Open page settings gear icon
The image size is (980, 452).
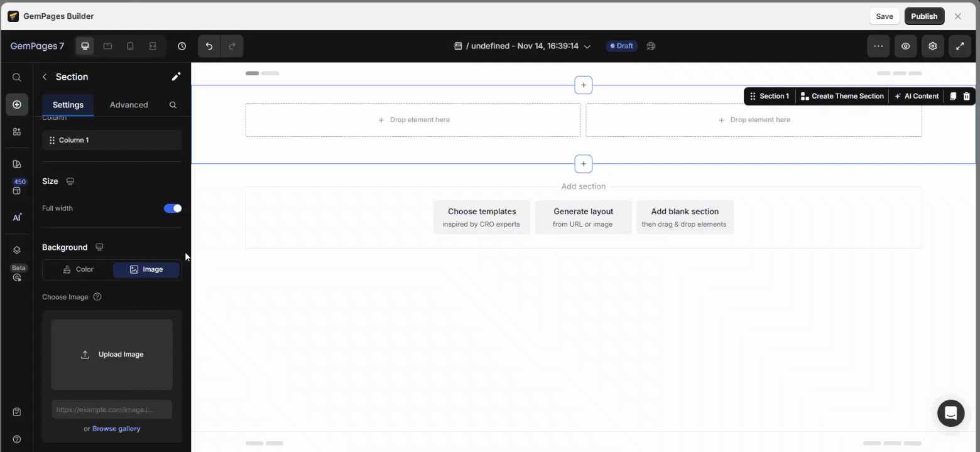tap(932, 46)
